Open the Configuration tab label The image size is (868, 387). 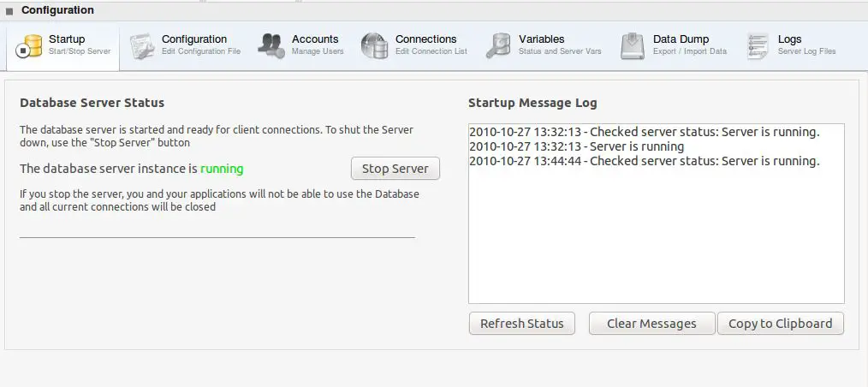[194, 39]
